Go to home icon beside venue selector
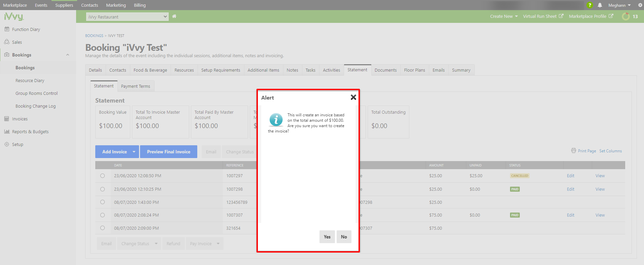 (x=174, y=16)
